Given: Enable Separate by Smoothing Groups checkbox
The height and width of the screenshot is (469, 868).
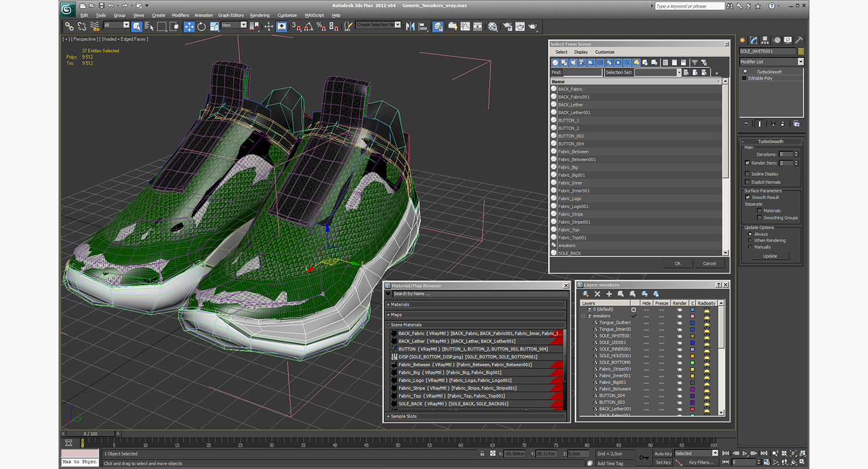Looking at the screenshot, I should [x=759, y=217].
